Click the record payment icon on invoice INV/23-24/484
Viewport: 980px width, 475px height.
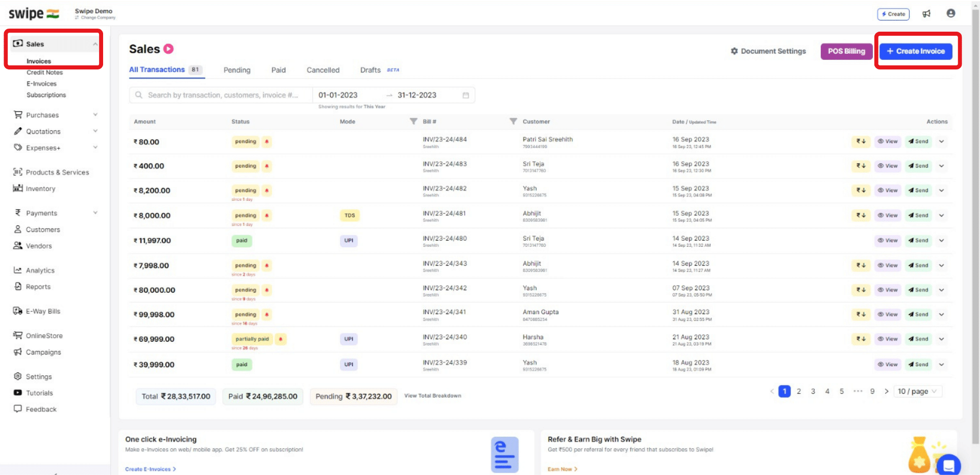(x=861, y=141)
